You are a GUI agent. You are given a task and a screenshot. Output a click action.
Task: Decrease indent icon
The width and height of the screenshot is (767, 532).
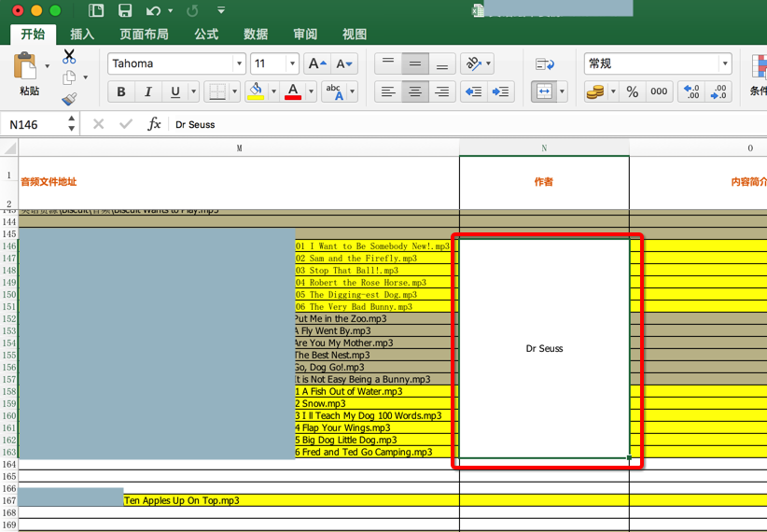(x=473, y=91)
